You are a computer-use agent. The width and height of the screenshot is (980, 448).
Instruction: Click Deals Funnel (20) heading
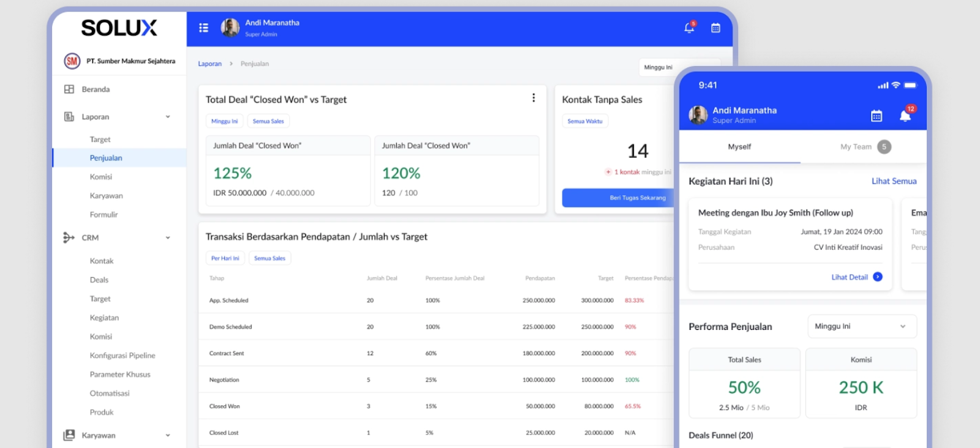tap(721, 435)
